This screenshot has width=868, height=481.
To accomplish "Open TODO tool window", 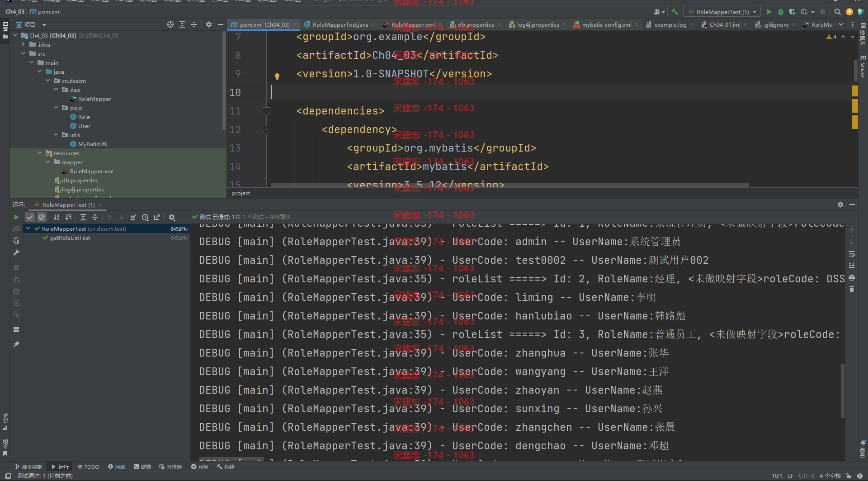I will (x=88, y=467).
